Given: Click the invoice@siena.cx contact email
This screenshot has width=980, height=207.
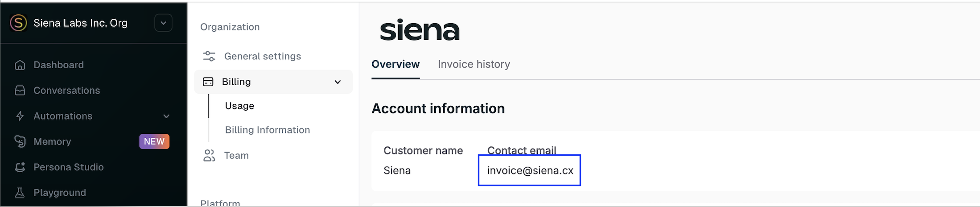Looking at the screenshot, I should 530,170.
